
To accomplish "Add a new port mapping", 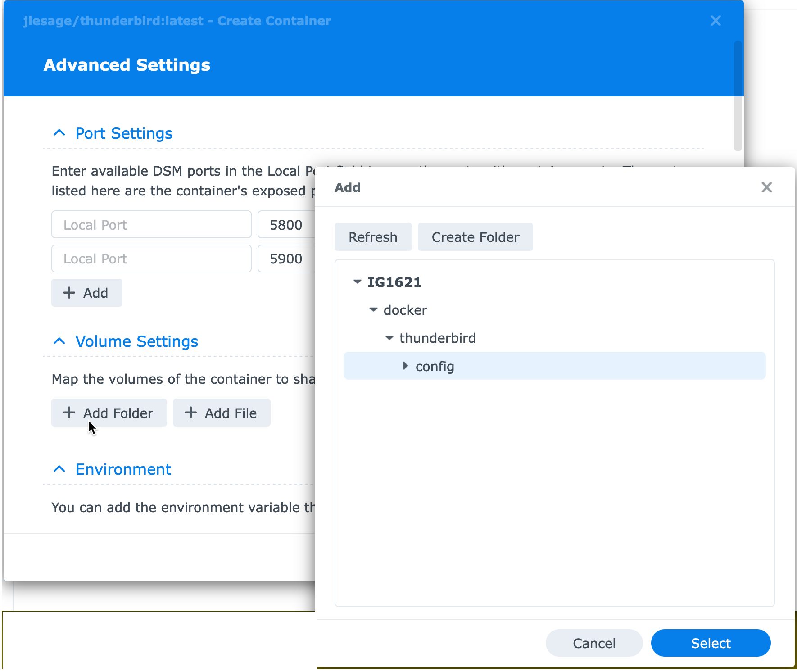I will [x=86, y=293].
